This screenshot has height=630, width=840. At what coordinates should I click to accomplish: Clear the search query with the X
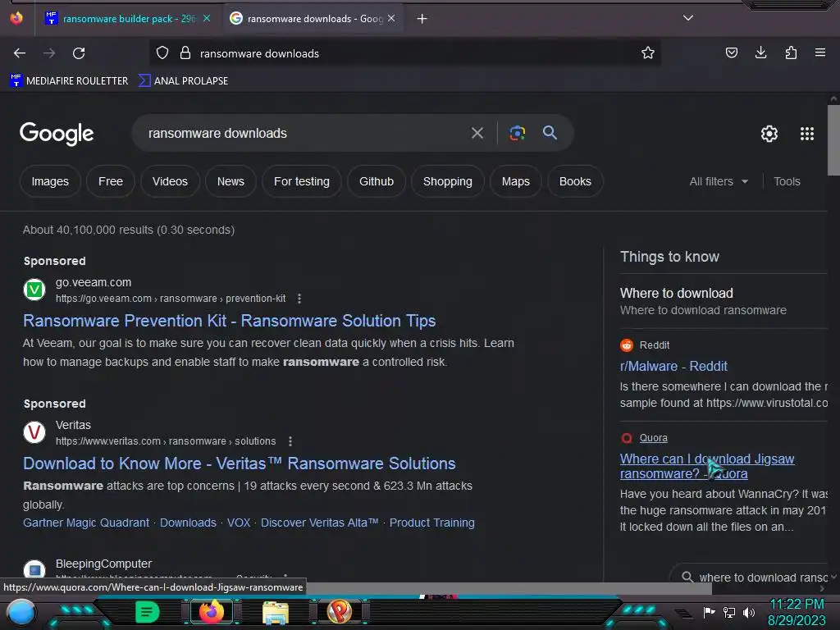[x=477, y=133]
